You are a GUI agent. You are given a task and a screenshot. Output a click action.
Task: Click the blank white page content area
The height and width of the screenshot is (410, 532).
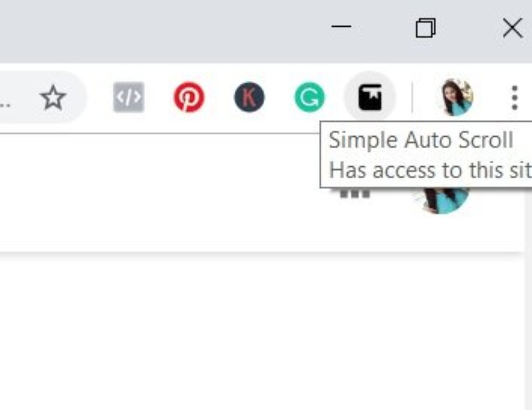(x=262, y=333)
